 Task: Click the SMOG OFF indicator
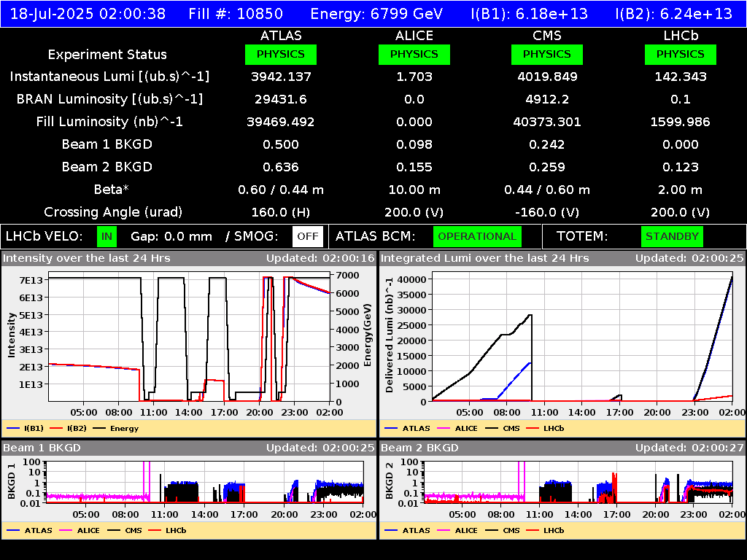point(308,236)
